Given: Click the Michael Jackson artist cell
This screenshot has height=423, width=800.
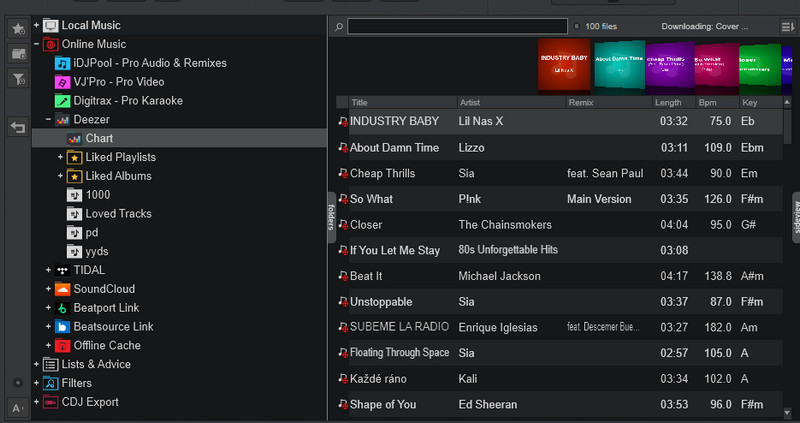Looking at the screenshot, I should (x=499, y=276).
